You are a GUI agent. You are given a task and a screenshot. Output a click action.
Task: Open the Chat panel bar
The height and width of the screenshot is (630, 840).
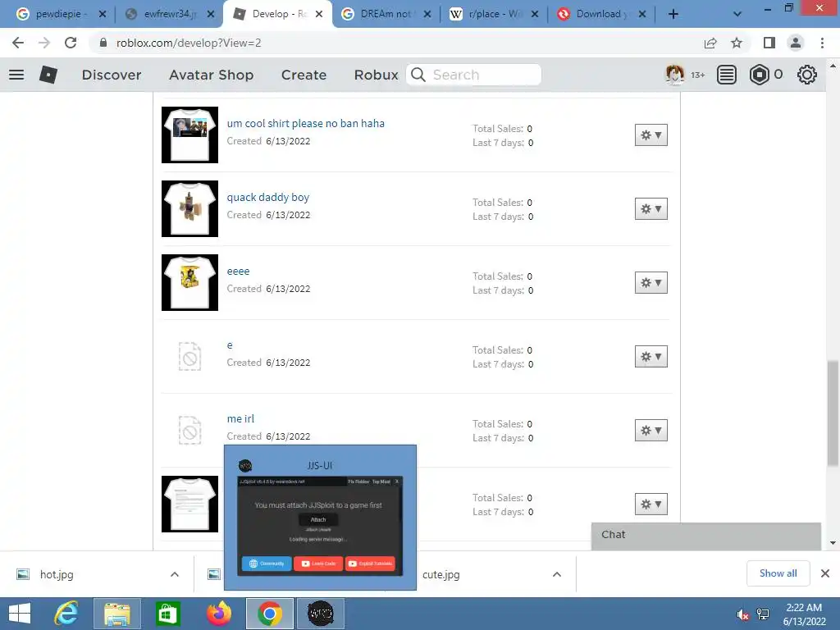(705, 535)
